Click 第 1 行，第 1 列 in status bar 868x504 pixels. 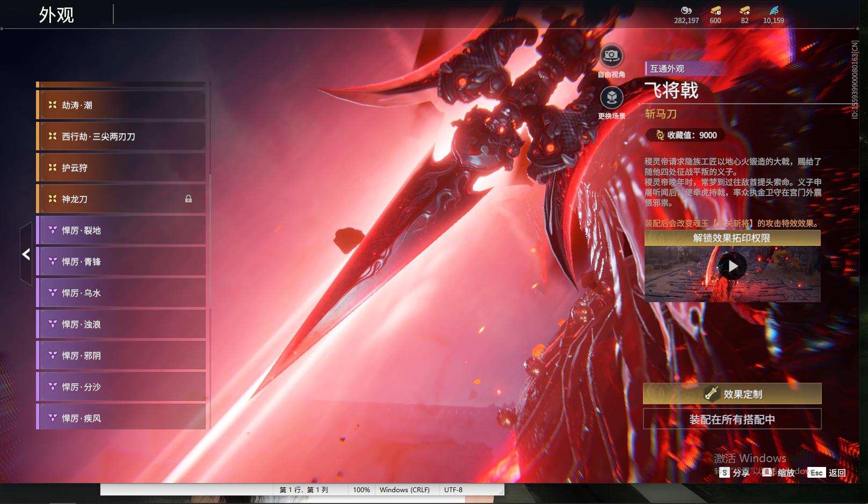(303, 490)
